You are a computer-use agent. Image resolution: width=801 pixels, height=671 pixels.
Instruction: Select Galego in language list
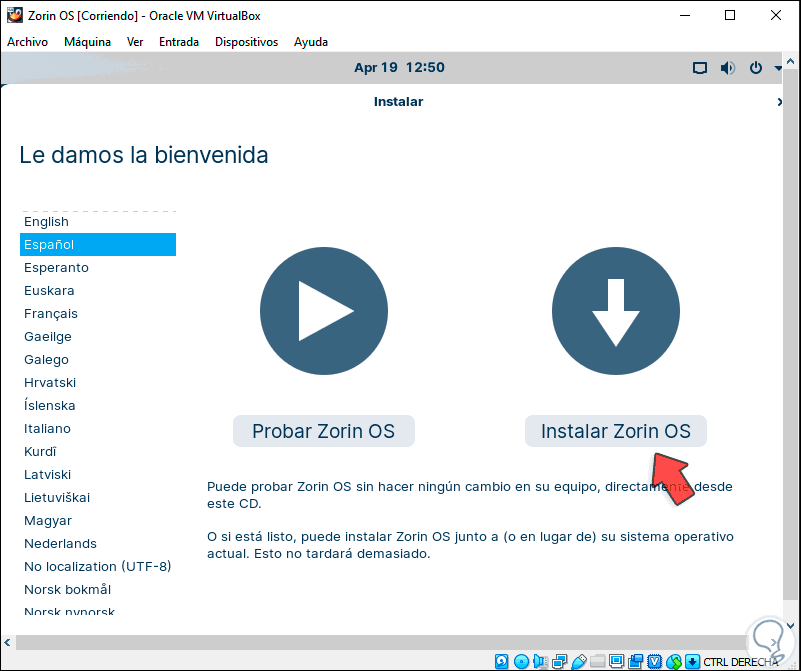(x=98, y=360)
